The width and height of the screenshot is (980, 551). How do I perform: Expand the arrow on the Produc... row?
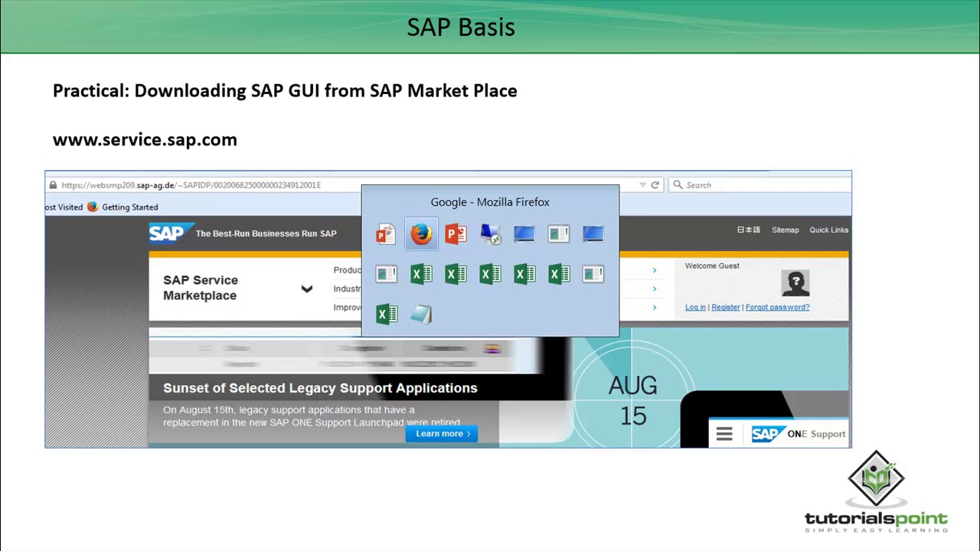(x=654, y=270)
